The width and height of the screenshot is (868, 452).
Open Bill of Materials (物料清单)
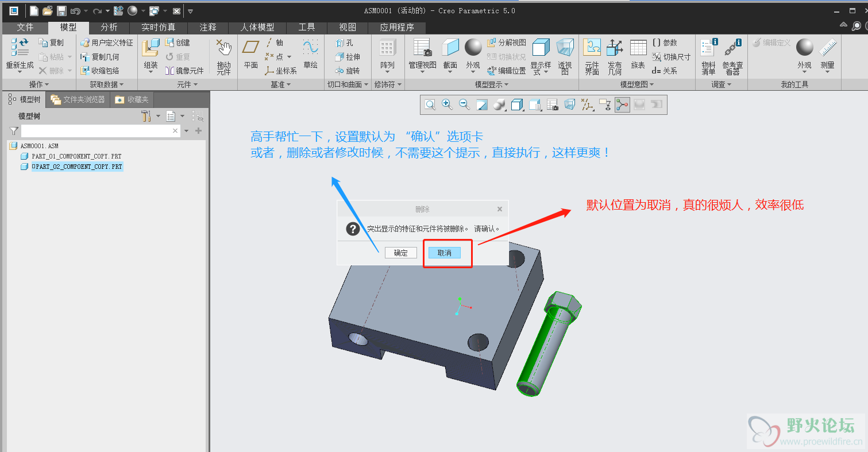(x=709, y=56)
